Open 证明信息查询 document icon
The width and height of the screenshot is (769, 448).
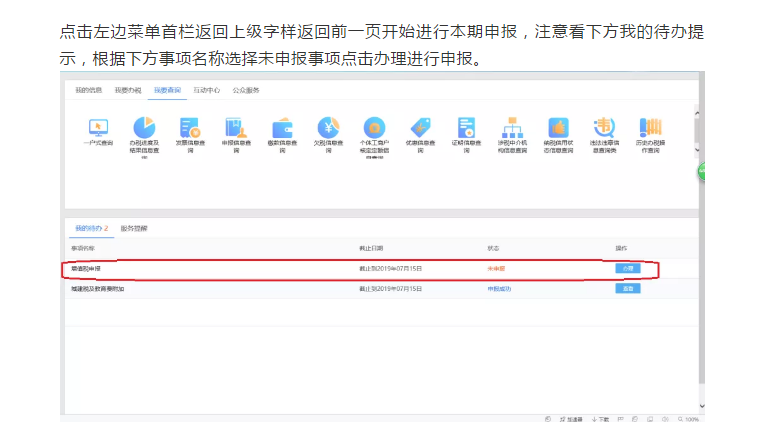click(x=466, y=128)
